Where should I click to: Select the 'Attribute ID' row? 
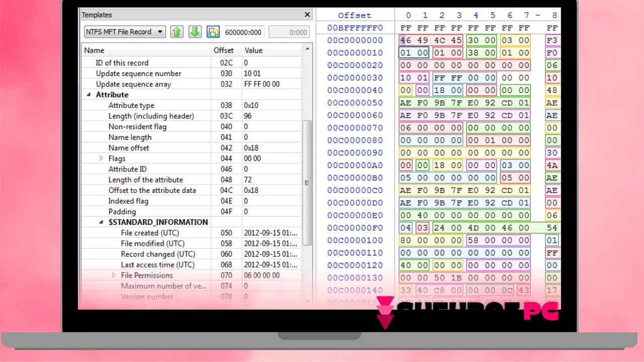[x=191, y=169]
